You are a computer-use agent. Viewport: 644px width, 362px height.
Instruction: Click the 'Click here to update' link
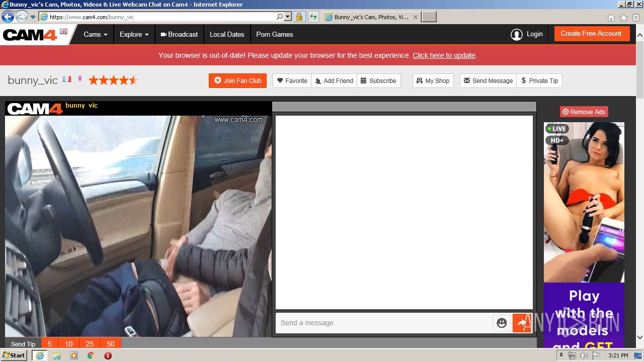444,55
